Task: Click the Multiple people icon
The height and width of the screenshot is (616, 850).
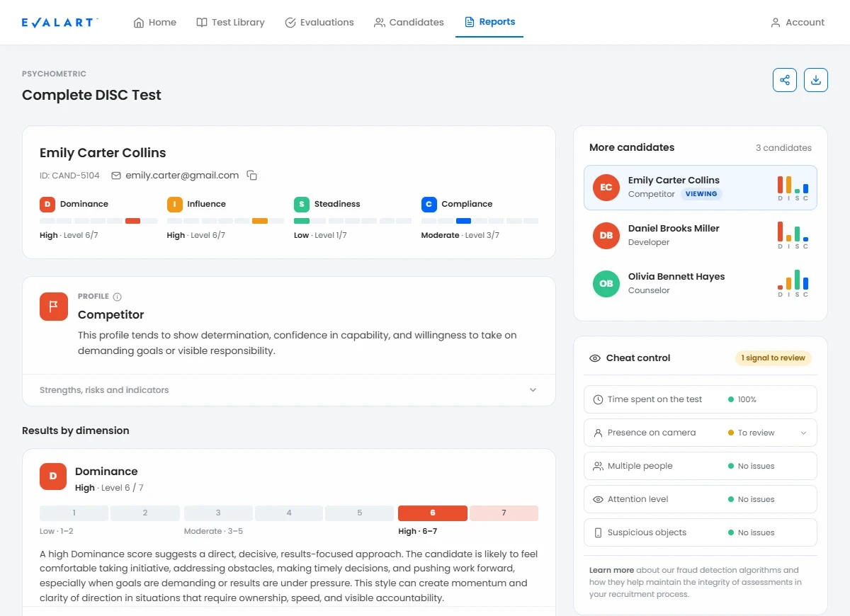Action: point(598,466)
